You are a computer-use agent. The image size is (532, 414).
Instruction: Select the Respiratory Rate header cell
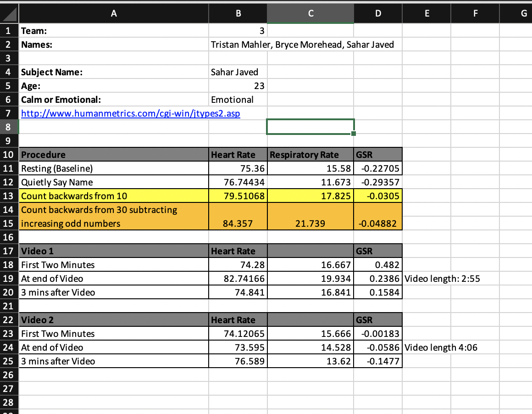click(x=310, y=155)
